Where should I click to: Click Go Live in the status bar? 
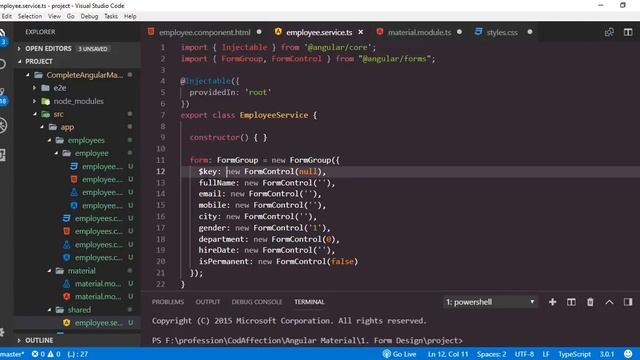(x=399, y=354)
